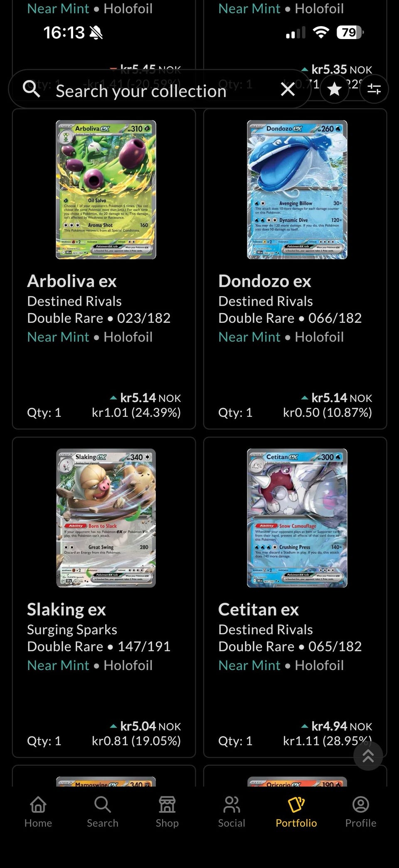
Task: Go to the Search tab
Action: click(x=103, y=812)
